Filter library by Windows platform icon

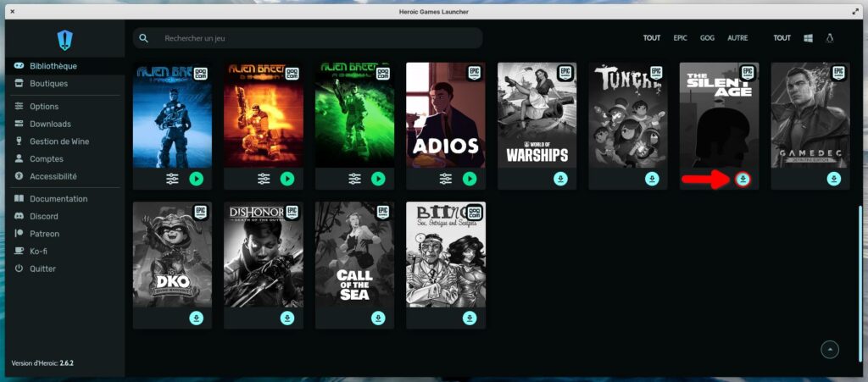point(808,38)
